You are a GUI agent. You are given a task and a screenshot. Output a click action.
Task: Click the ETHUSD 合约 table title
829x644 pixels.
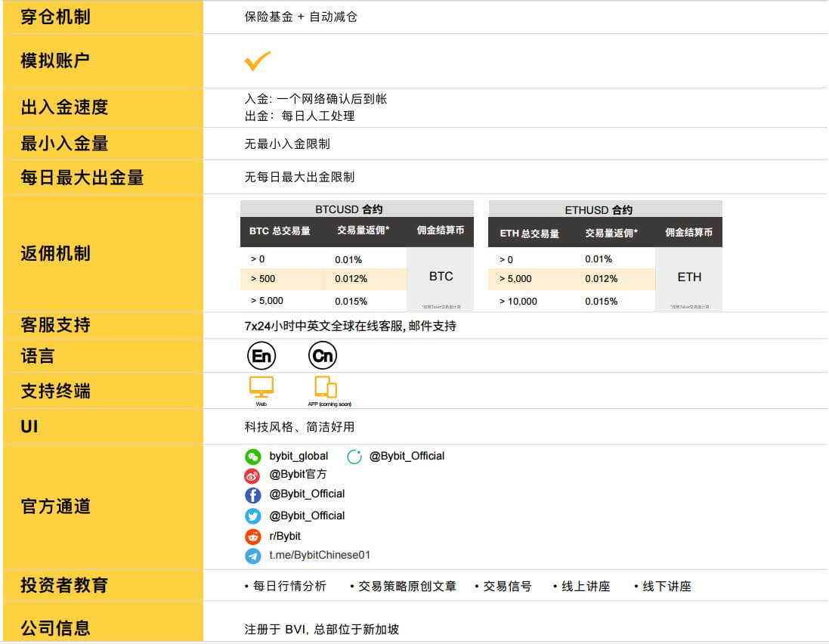coord(599,210)
